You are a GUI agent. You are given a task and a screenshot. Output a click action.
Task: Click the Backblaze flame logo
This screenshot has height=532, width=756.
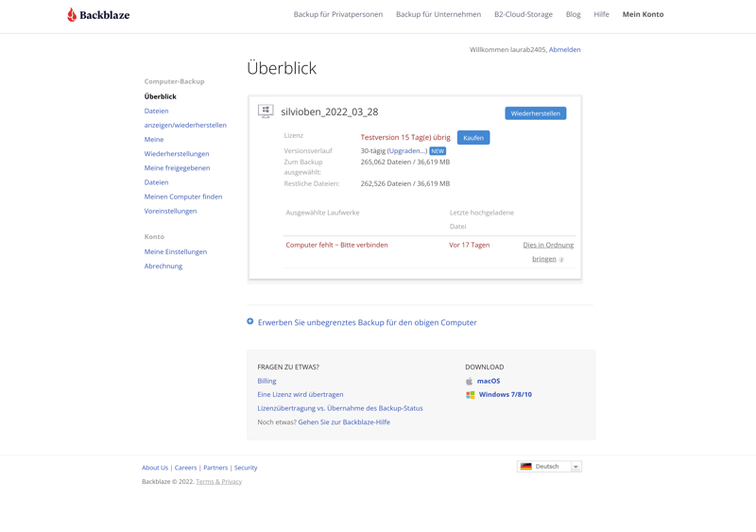(x=72, y=14)
